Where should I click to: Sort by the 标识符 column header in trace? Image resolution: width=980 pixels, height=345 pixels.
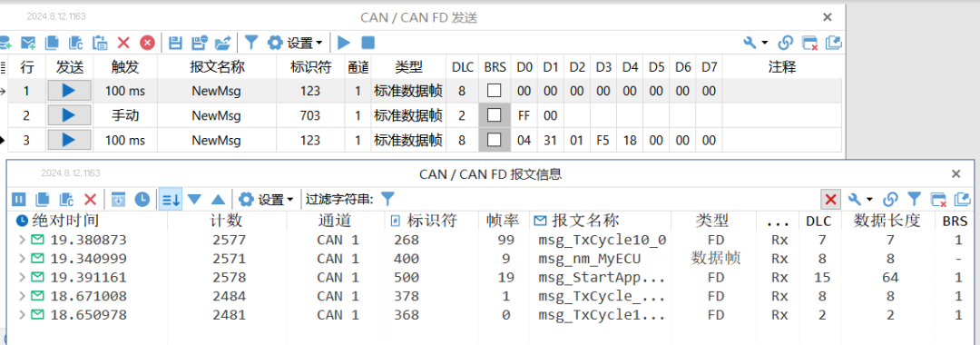(x=432, y=220)
